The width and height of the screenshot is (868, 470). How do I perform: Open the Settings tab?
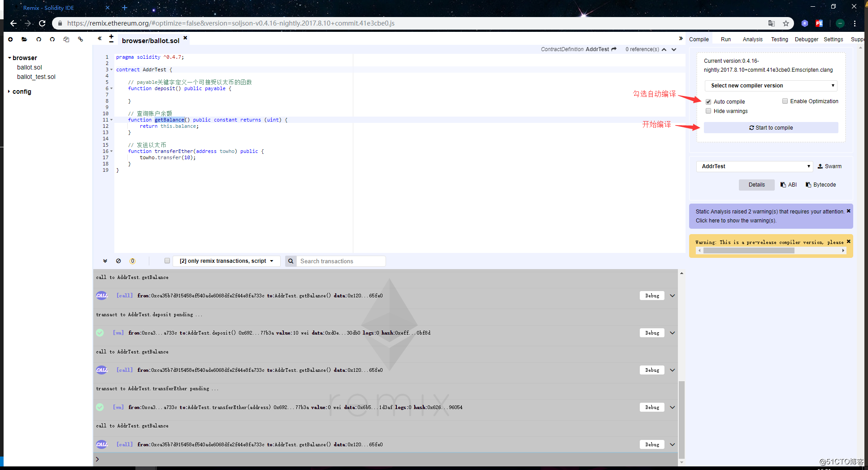pyautogui.click(x=833, y=39)
